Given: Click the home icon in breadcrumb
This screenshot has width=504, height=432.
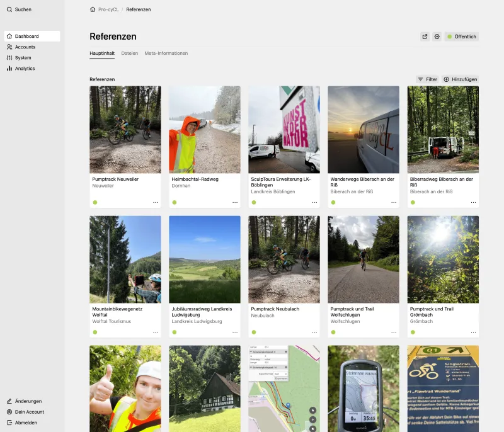Looking at the screenshot, I should click(93, 9).
